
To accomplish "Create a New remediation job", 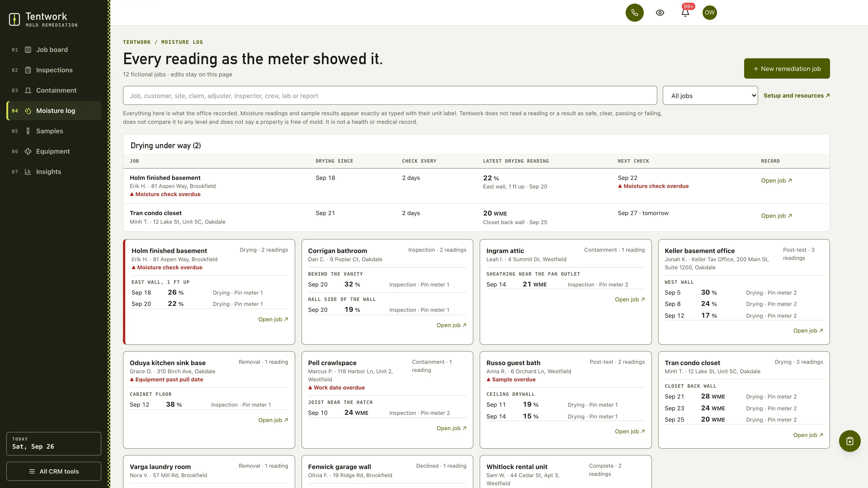I will coord(787,69).
